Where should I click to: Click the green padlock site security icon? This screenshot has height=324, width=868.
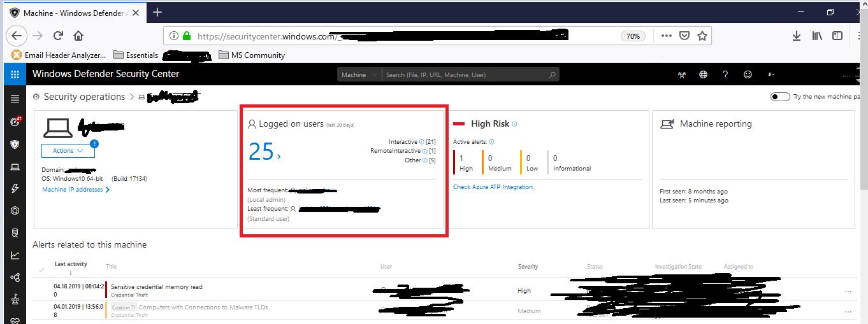tap(187, 36)
